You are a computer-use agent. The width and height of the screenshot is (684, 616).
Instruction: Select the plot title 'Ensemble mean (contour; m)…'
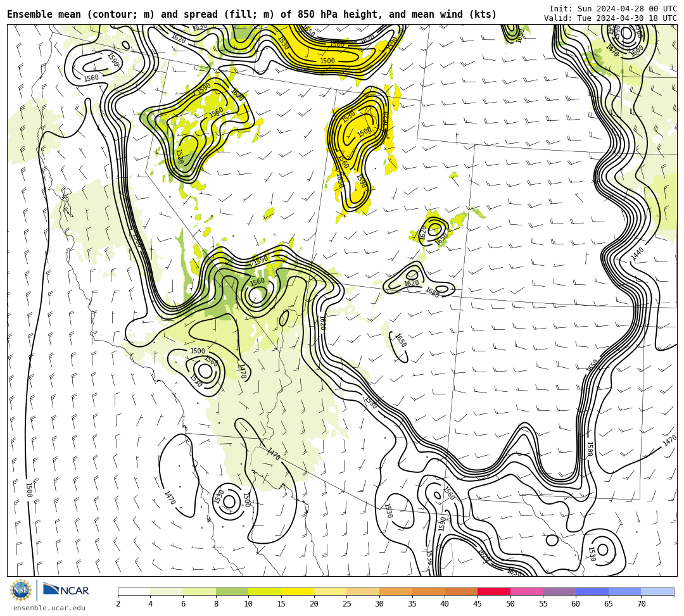(x=251, y=15)
